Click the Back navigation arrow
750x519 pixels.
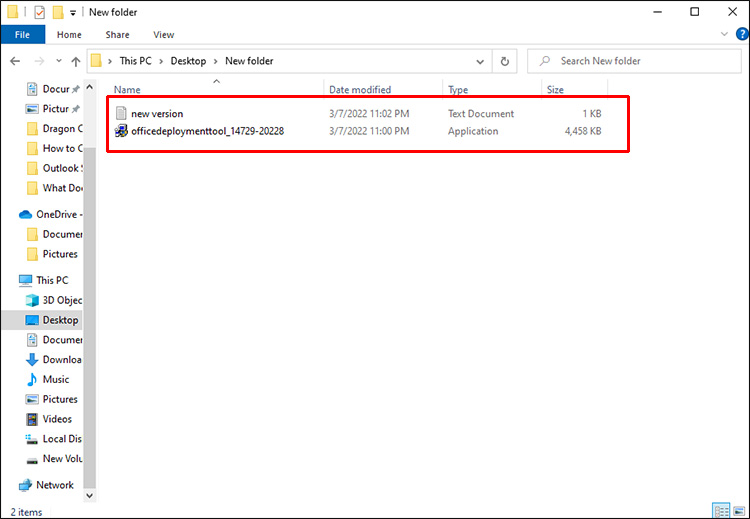point(15,61)
